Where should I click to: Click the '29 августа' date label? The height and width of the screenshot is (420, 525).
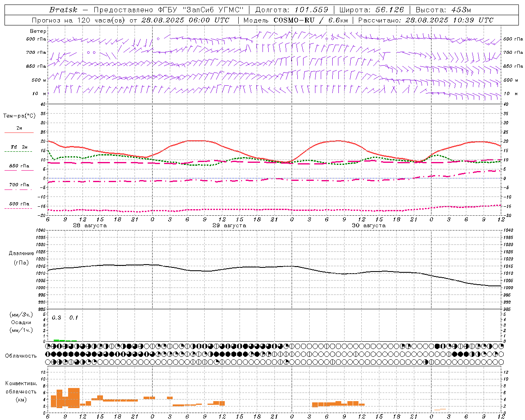pyautogui.click(x=229, y=226)
